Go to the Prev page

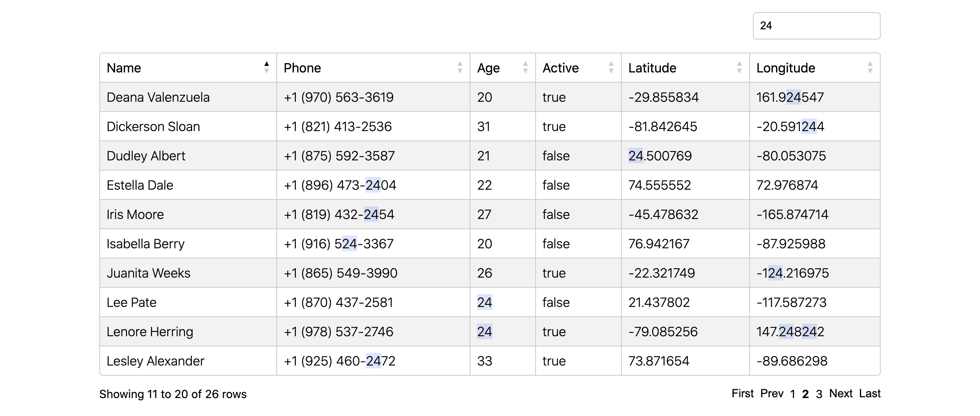(772, 394)
